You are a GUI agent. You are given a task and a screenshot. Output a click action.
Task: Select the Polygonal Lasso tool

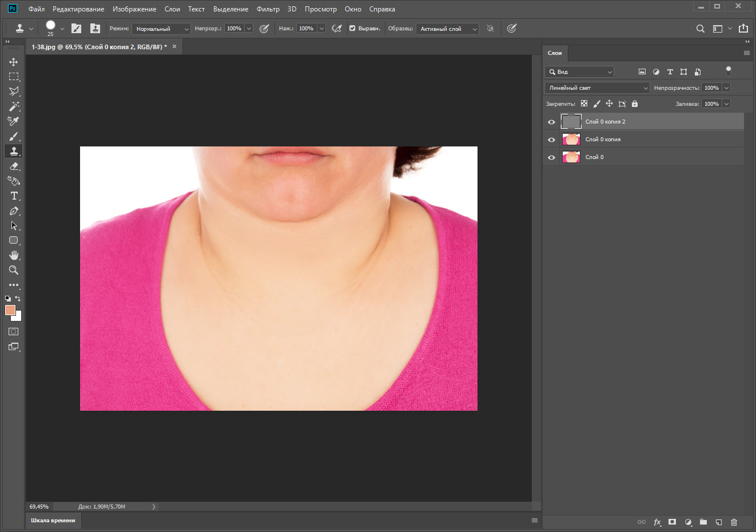(14, 92)
